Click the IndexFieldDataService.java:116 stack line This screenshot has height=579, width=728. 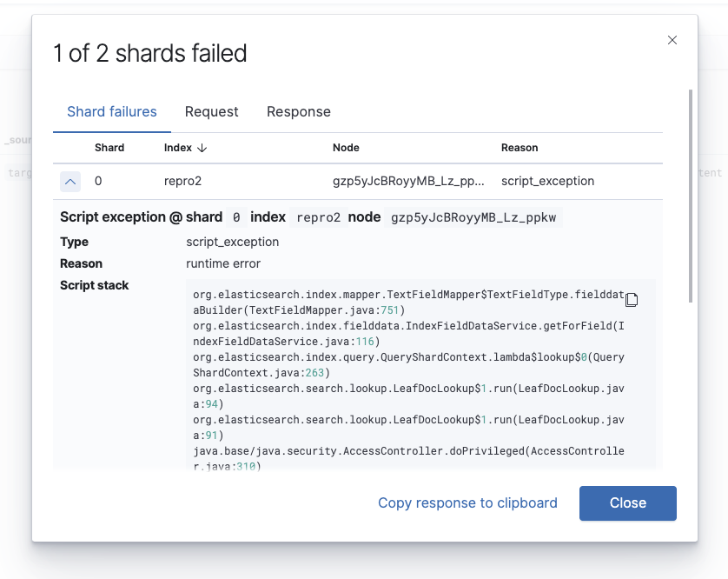click(x=408, y=334)
